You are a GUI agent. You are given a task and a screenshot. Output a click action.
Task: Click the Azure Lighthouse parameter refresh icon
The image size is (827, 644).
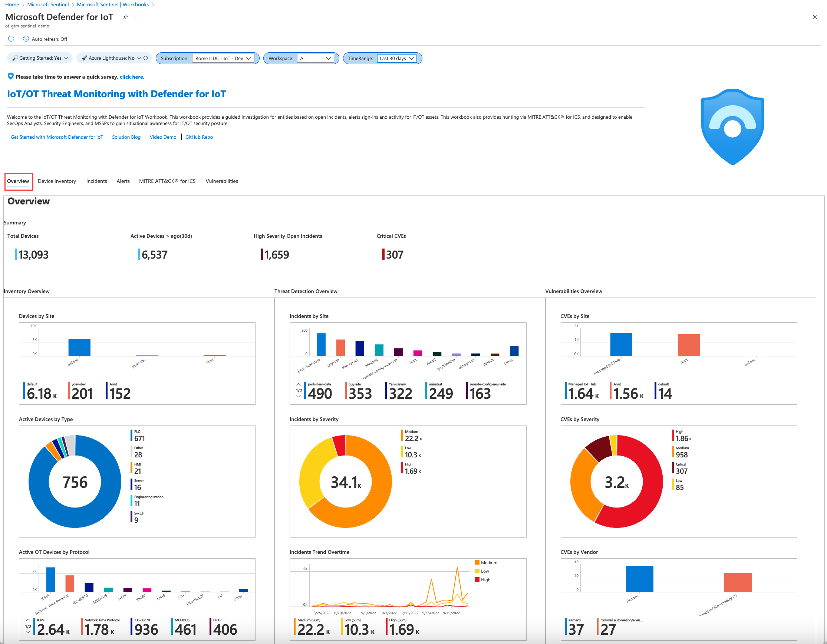click(145, 58)
